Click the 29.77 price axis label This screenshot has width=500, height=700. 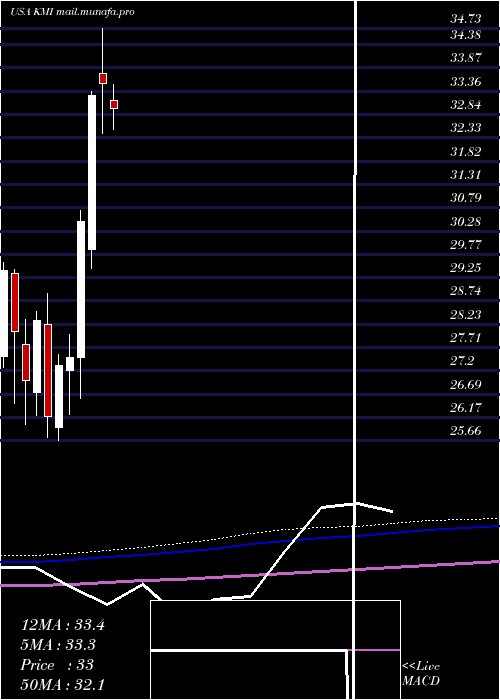[x=466, y=245]
